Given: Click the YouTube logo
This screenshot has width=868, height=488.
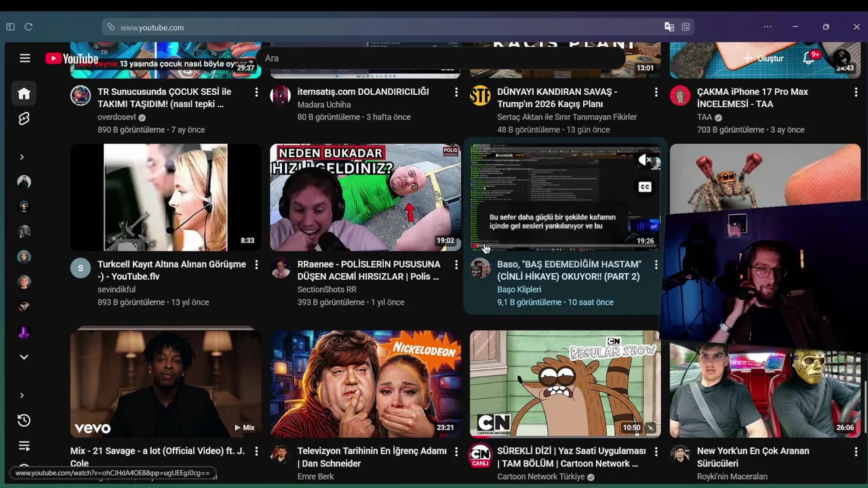Looking at the screenshot, I should [x=72, y=59].
